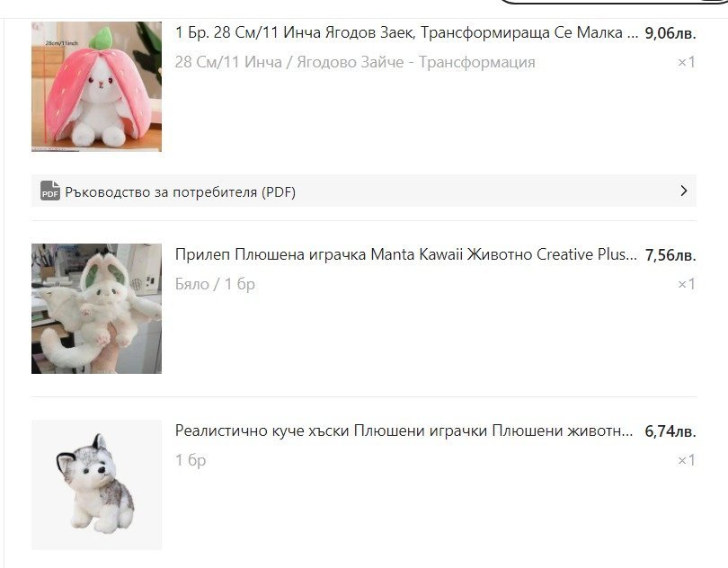
Task: Open the white bat plush thumbnail
Action: point(96,309)
